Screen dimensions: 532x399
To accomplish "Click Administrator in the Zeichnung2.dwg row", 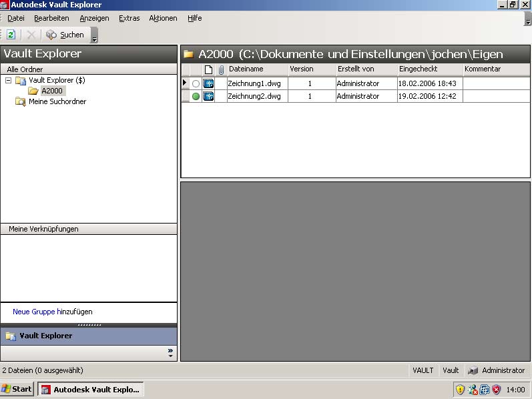I will [x=358, y=96].
